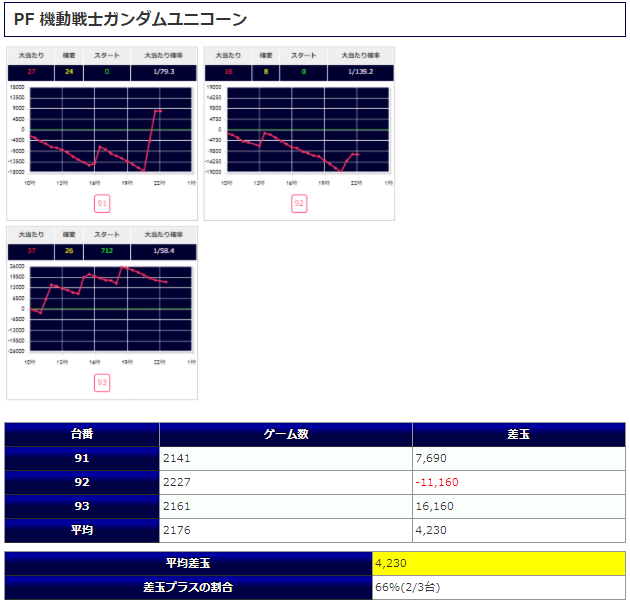The image size is (630, 607).
Task: Click probability 1/58.4 on machine 93
Action: [x=164, y=251]
